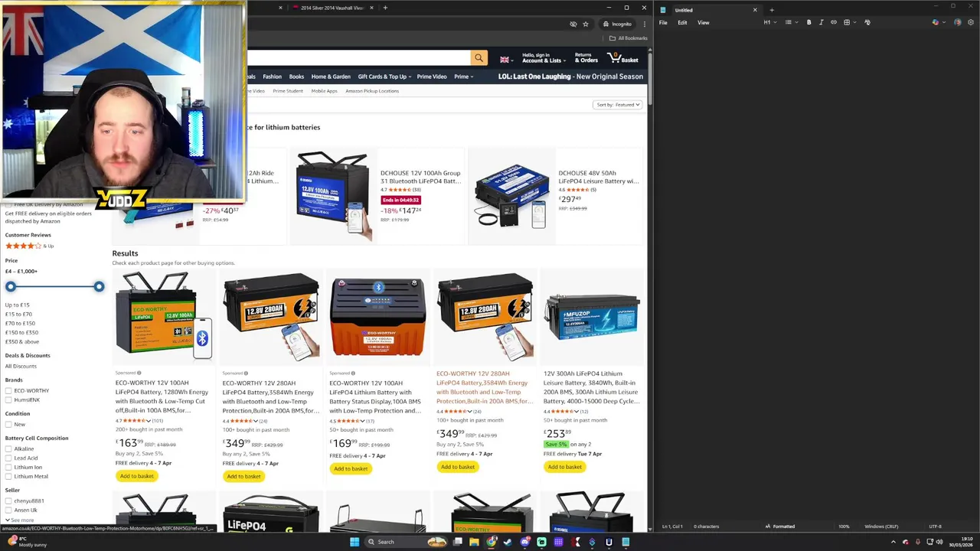The image size is (980, 551).
Task: Open Prime Video in Amazon nav
Action: [x=432, y=77]
